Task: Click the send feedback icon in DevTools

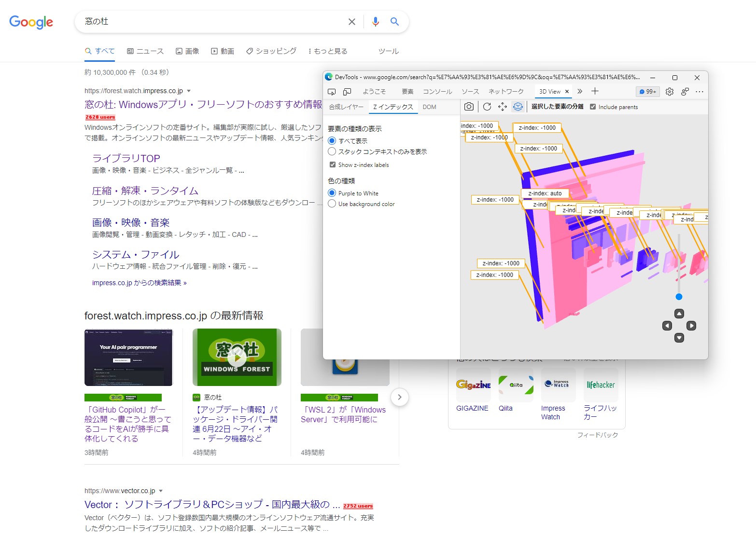Action: coord(685,91)
